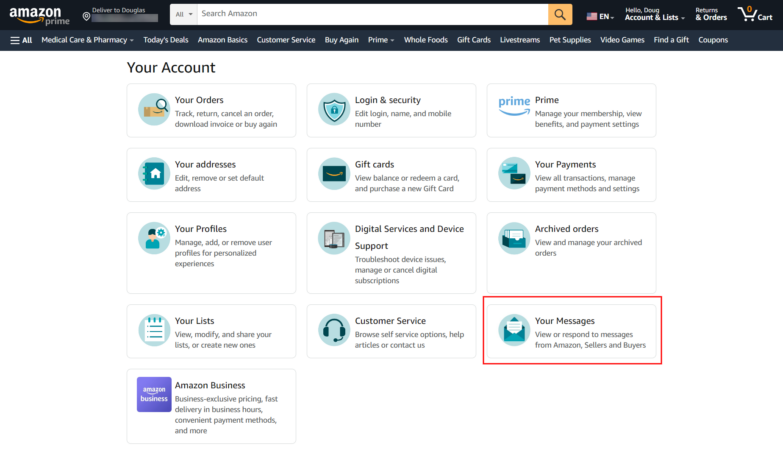Click the Archived orders box icon
The width and height of the screenshot is (783, 457).
click(x=514, y=238)
